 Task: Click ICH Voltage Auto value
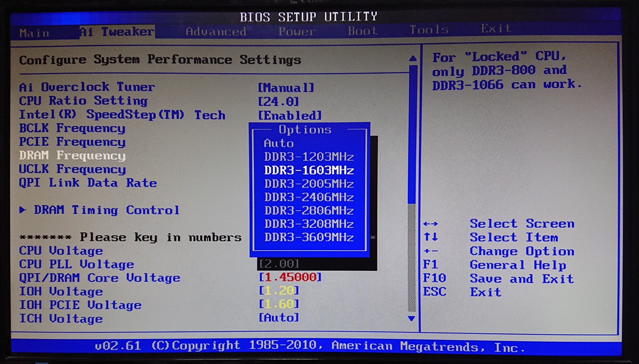coord(279,318)
